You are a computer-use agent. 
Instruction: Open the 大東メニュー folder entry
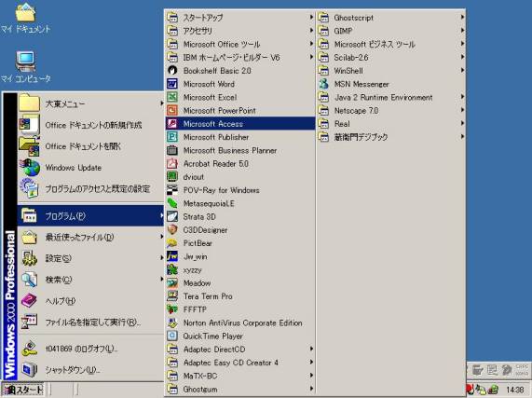(91, 103)
